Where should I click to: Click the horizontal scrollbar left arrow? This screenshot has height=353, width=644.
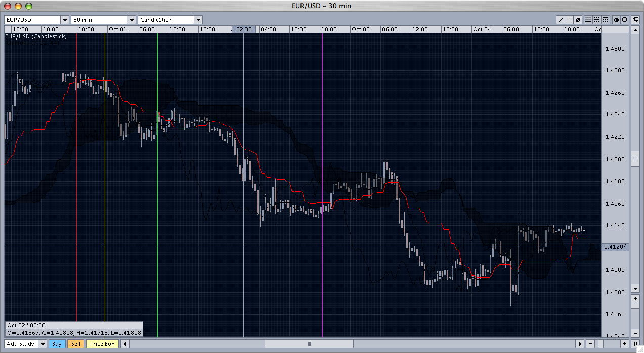pyautogui.click(x=126, y=344)
